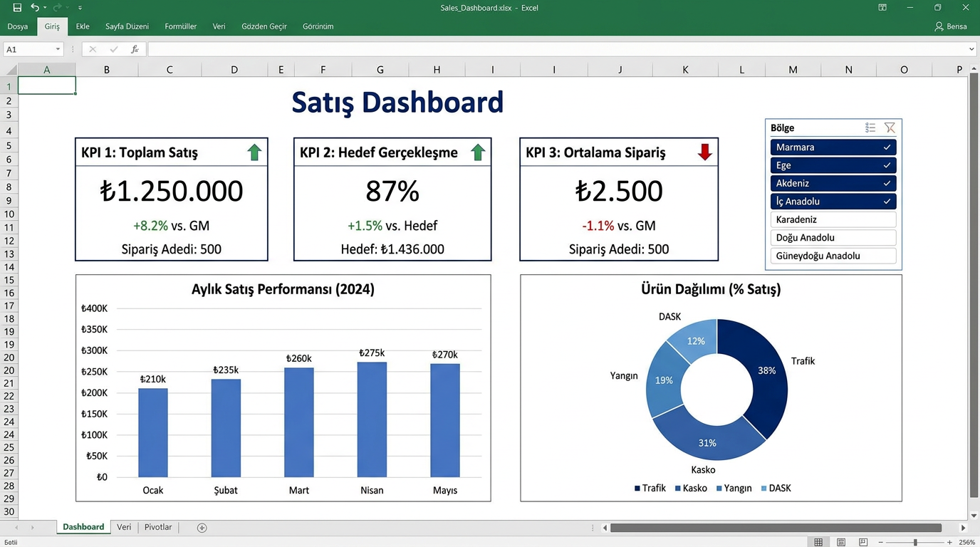Viewport: 980px width, 547px height.
Task: Click the zoom slider handle in status bar
Action: pyautogui.click(x=915, y=543)
